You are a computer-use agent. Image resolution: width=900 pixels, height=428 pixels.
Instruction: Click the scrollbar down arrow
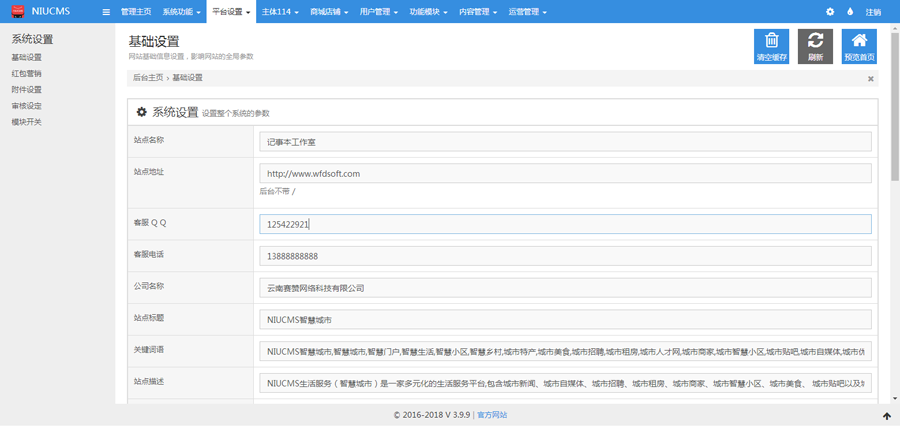tap(895, 398)
